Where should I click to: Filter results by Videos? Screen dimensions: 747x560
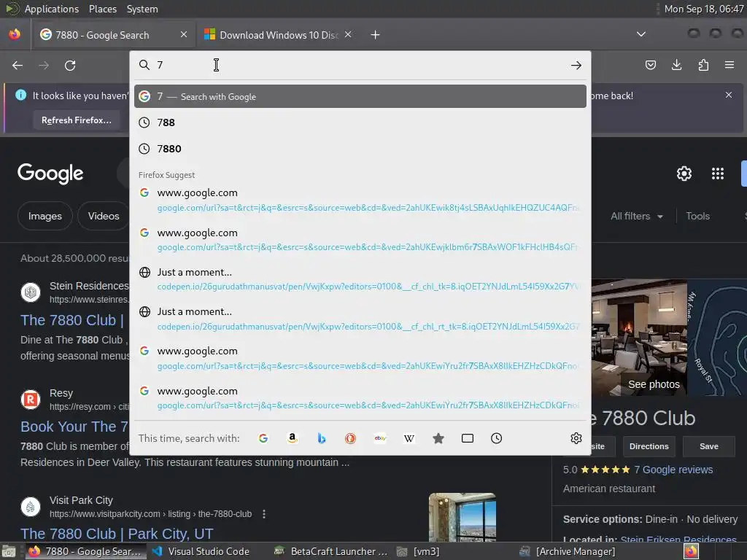click(x=104, y=216)
